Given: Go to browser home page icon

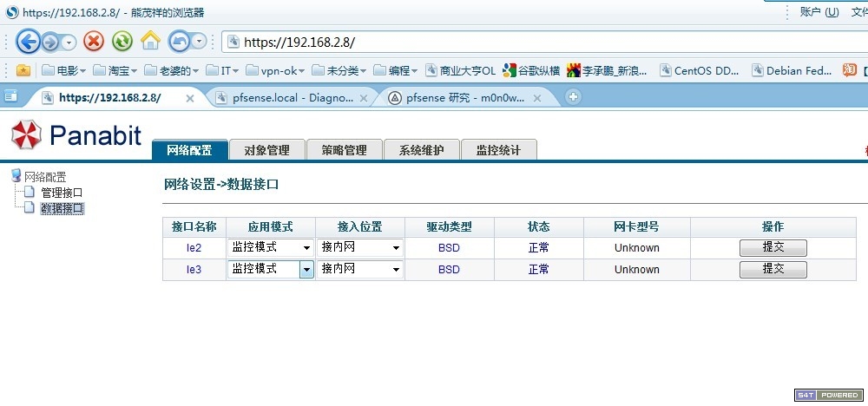Looking at the screenshot, I should 151,41.
